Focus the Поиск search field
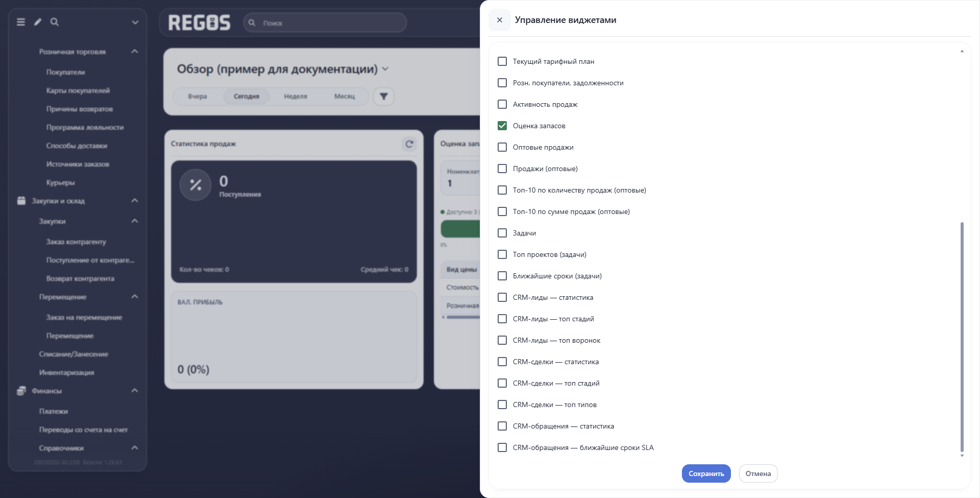 [x=325, y=23]
